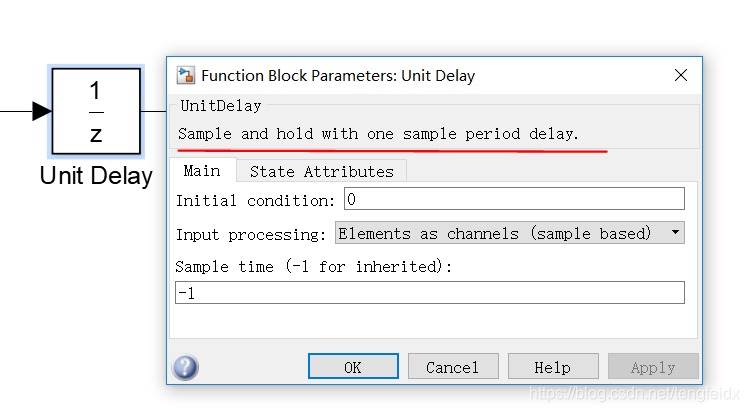Click the 'Sample time (-1 for inherited)' label

pos(313,266)
